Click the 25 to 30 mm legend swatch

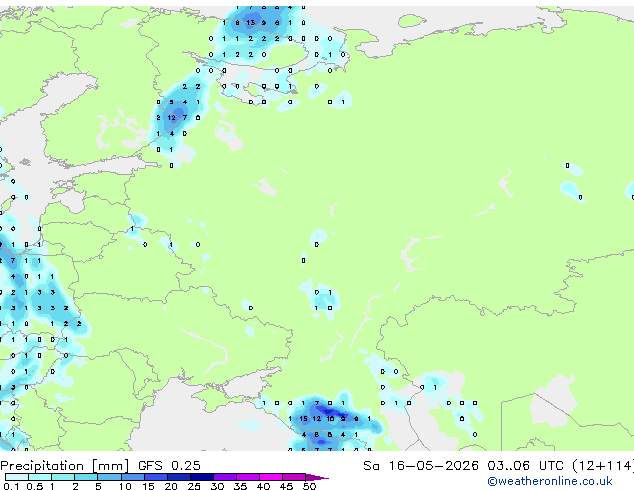coord(202,477)
